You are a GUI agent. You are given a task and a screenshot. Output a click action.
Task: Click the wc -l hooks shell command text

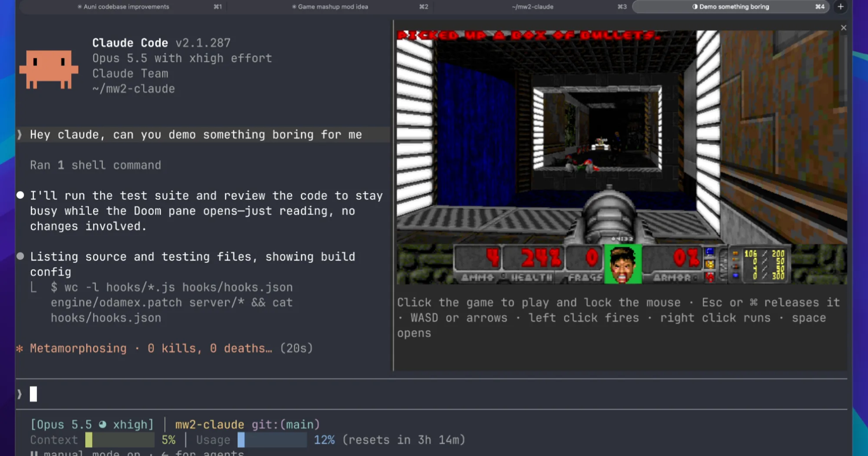click(171, 302)
